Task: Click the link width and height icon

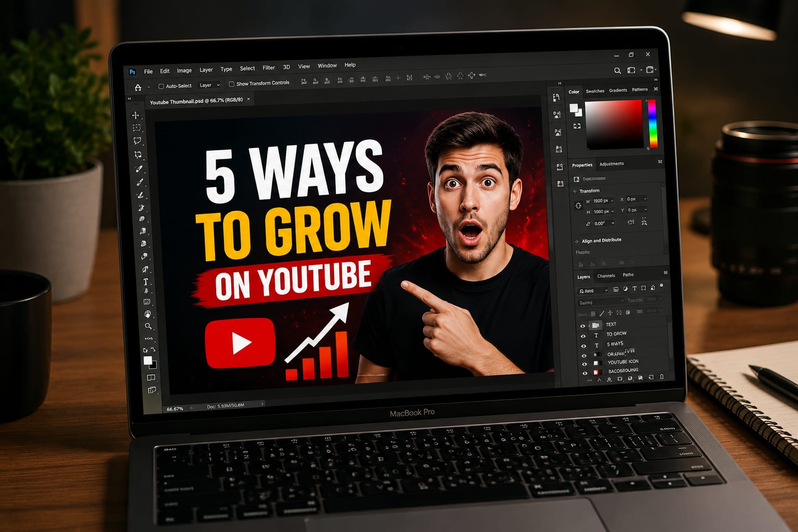Action: (578, 206)
